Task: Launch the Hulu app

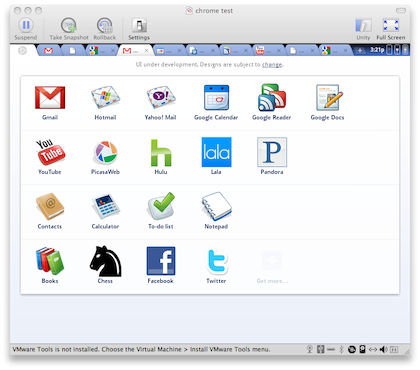Action: (x=161, y=153)
